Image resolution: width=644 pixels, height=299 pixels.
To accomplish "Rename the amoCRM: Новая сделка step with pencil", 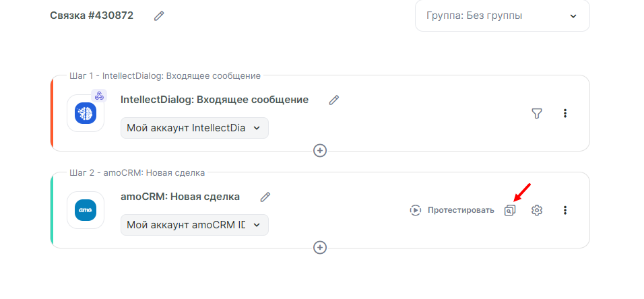I will point(265,197).
